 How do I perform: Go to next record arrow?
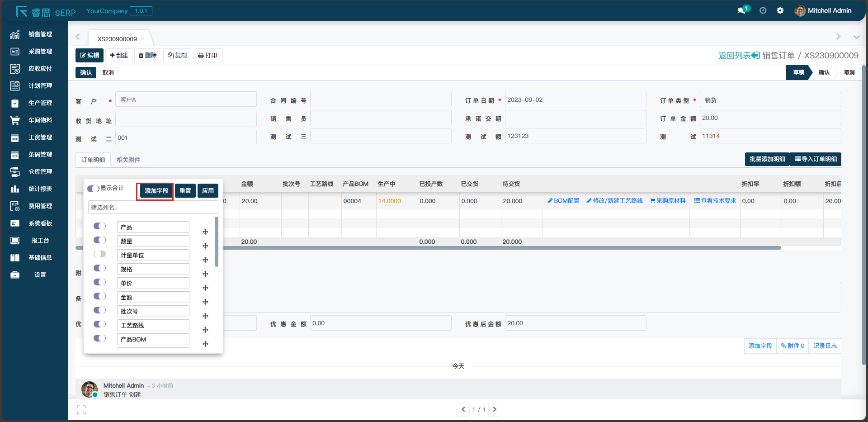[495, 409]
